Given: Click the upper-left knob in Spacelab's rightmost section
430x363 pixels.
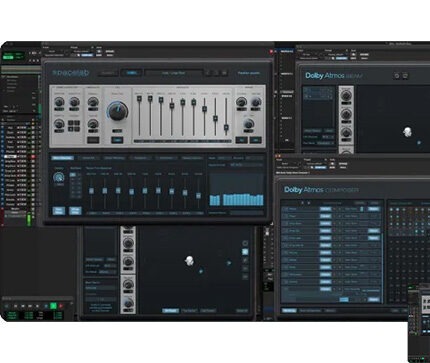Looking at the screenshot, I should 241,102.
